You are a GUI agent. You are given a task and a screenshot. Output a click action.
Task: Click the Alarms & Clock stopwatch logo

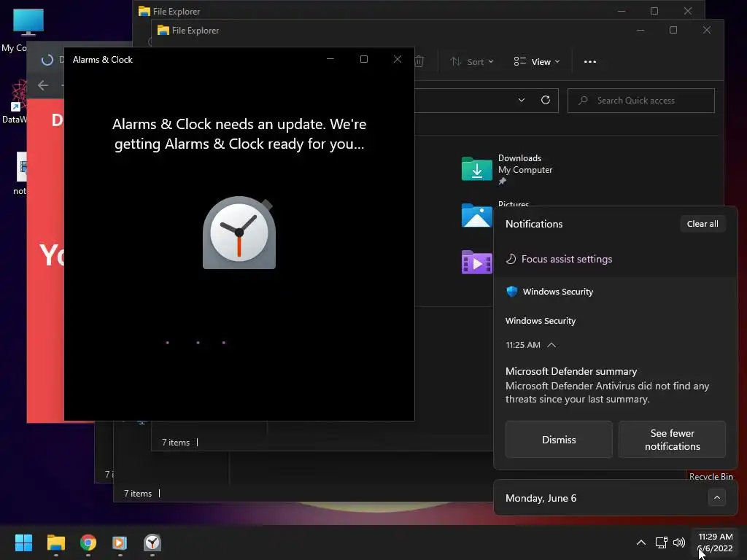tap(239, 233)
